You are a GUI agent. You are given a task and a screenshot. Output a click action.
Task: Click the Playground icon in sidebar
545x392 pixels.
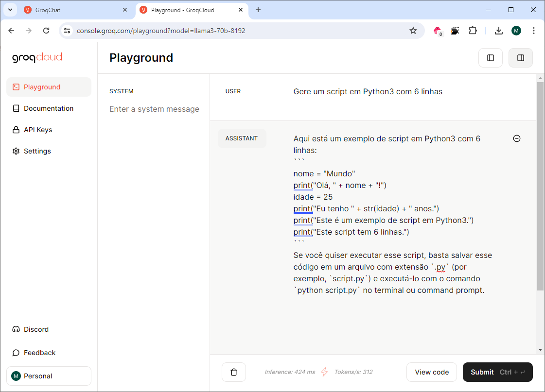(16, 87)
